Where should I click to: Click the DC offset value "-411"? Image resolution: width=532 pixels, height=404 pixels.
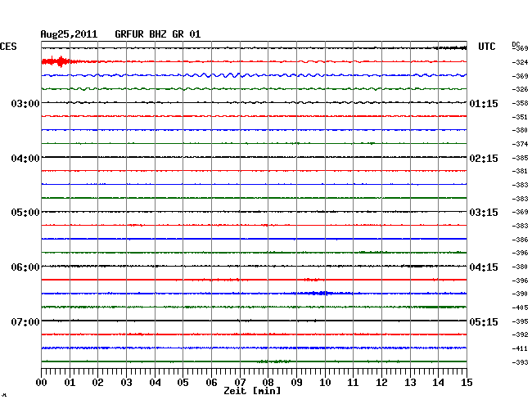point(520,348)
